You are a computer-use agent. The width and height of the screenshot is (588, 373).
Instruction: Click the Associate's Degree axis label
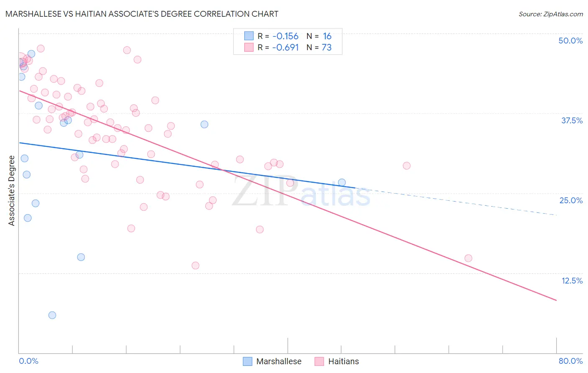pos(12,191)
